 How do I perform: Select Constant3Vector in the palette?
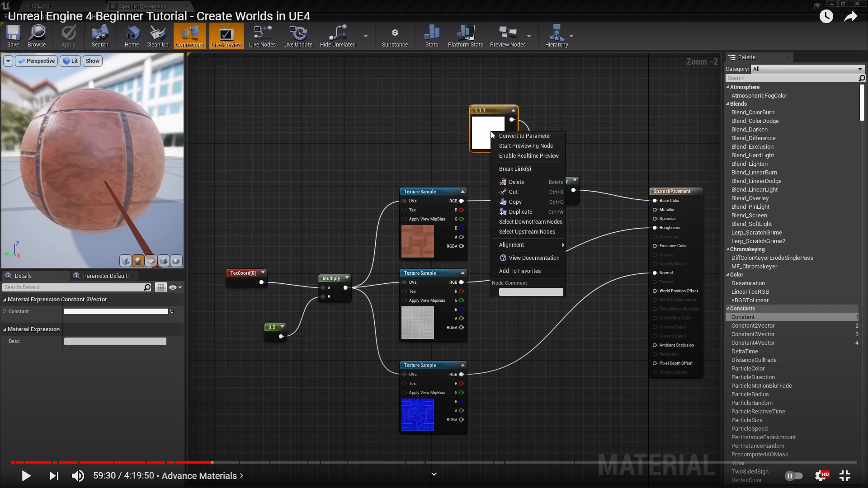[x=753, y=334]
